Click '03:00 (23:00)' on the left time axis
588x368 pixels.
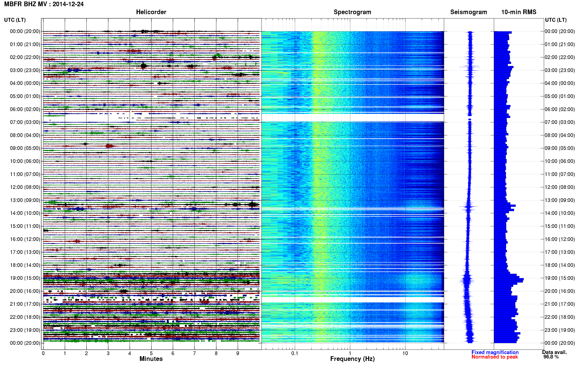coord(25,70)
